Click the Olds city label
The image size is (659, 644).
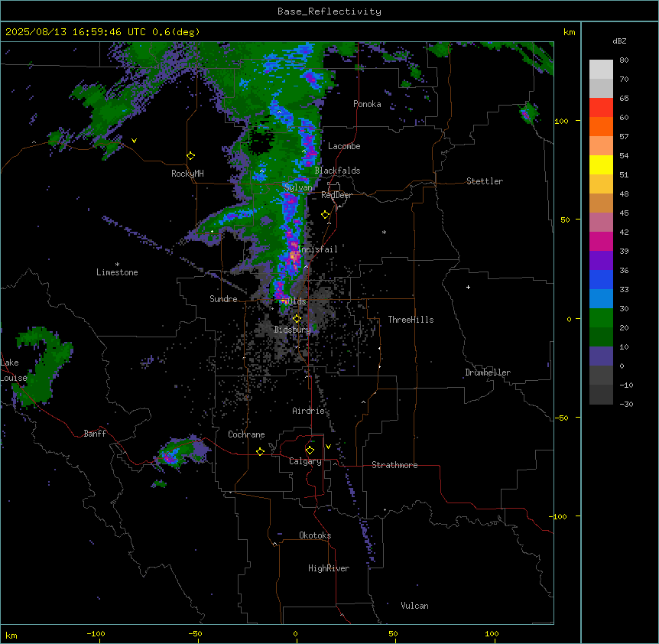pyautogui.click(x=297, y=301)
